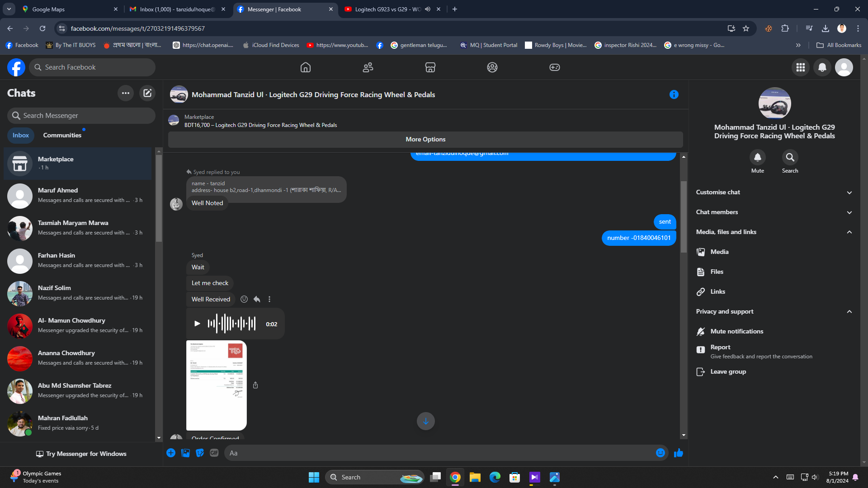Click Report the conversation

[774, 352]
